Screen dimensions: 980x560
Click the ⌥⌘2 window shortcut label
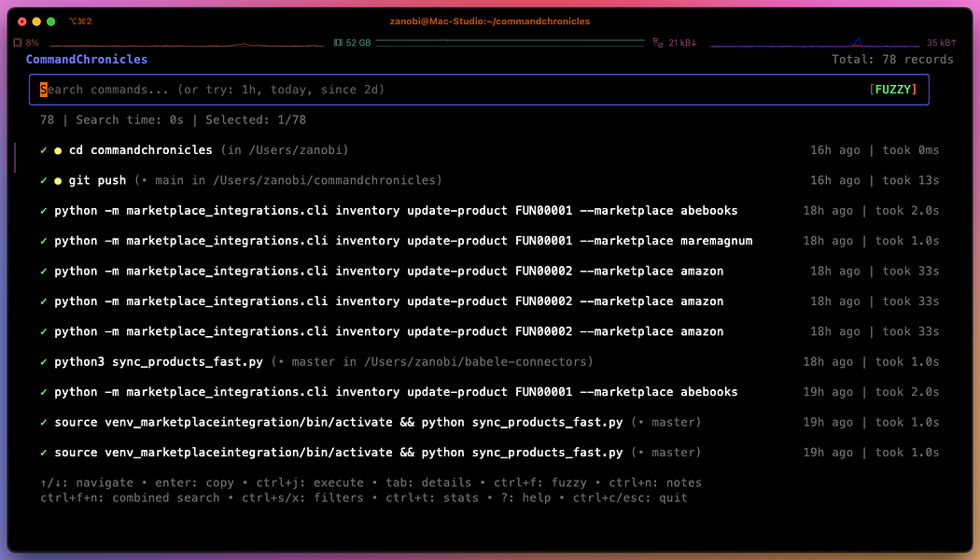[x=80, y=21]
